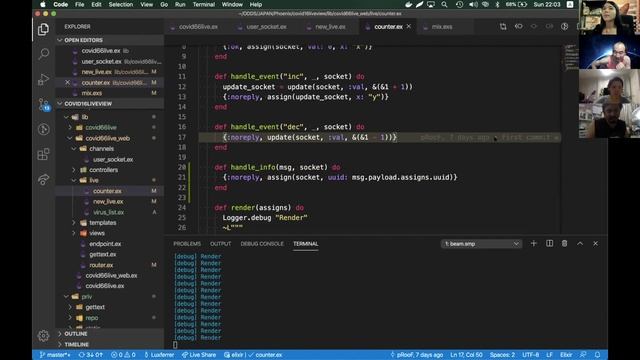Open the Run menu
The height and width of the screenshot is (360, 640).
pos(180,4)
